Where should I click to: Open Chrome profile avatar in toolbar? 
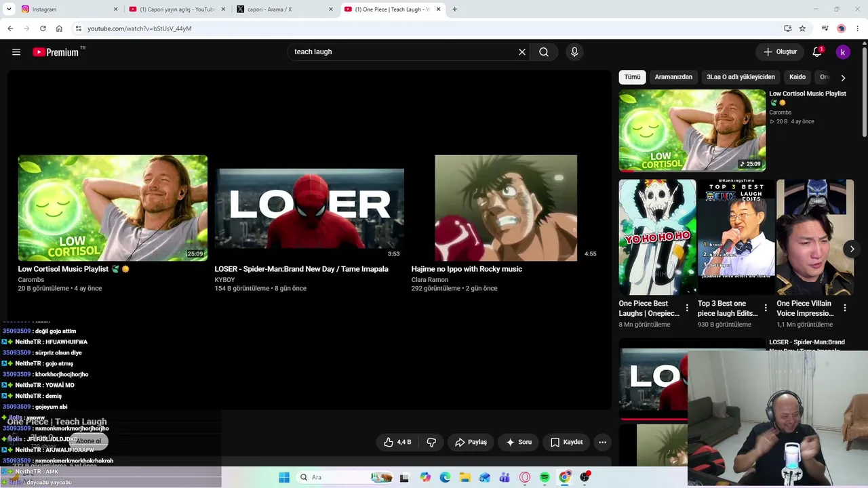842,28
